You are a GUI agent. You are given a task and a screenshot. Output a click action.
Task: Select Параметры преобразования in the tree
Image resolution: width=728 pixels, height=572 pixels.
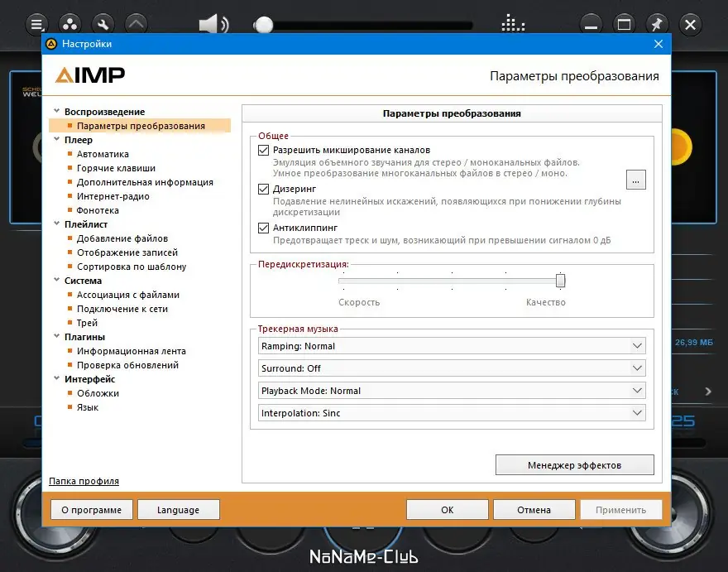point(140,126)
